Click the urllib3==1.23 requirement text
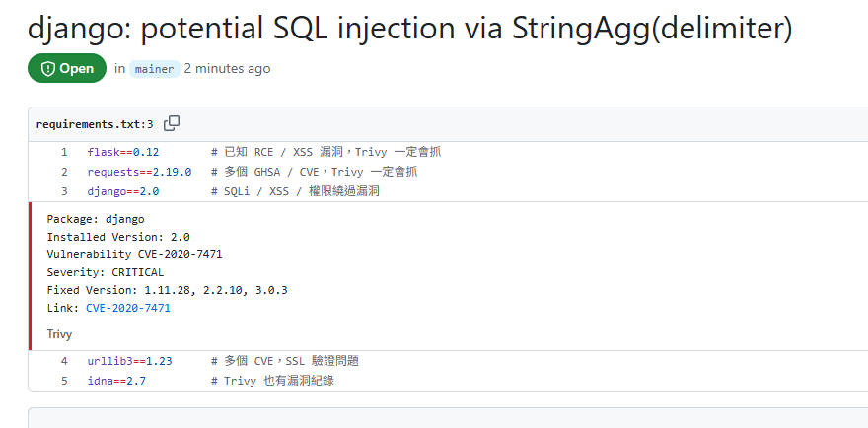 pos(129,360)
